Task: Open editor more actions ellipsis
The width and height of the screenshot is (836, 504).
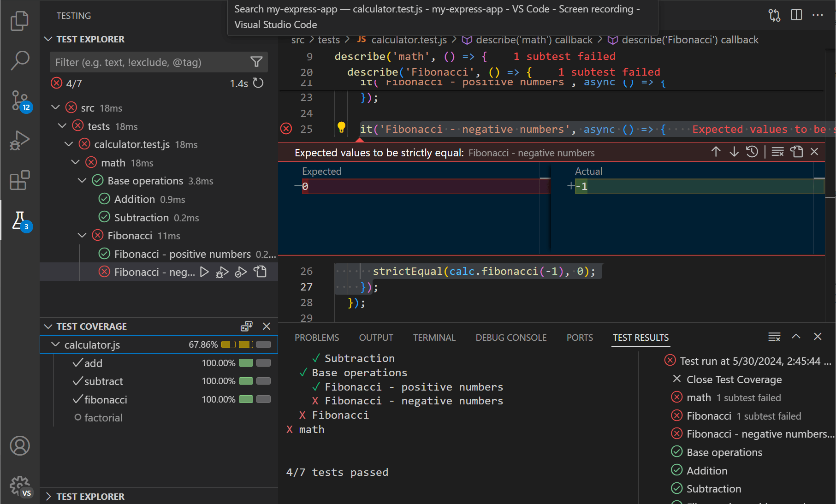Action: coord(818,15)
